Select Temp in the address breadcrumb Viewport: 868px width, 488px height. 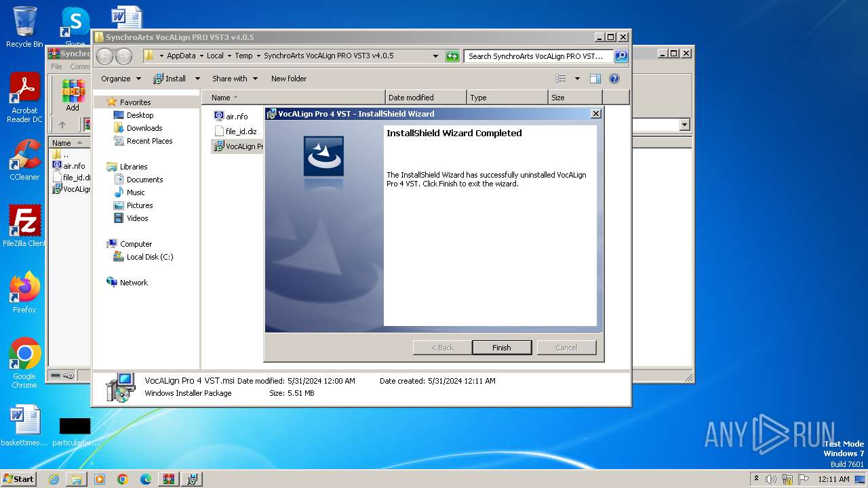[x=243, y=56]
